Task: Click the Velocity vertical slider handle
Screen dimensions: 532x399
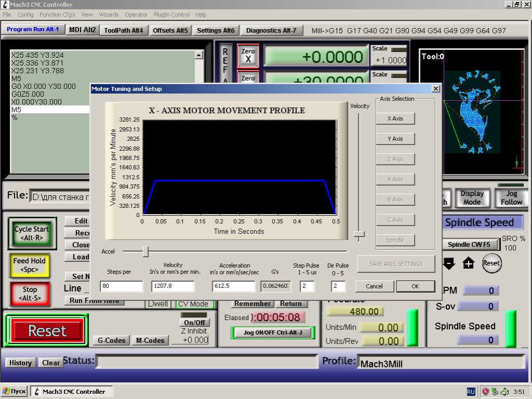Action: (x=359, y=234)
